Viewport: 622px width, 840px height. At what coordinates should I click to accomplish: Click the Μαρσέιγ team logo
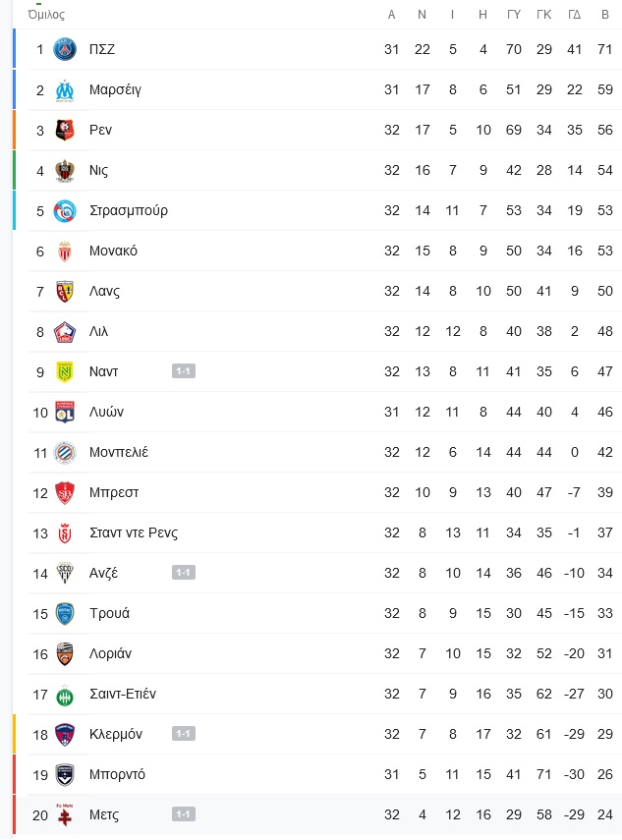click(x=65, y=90)
